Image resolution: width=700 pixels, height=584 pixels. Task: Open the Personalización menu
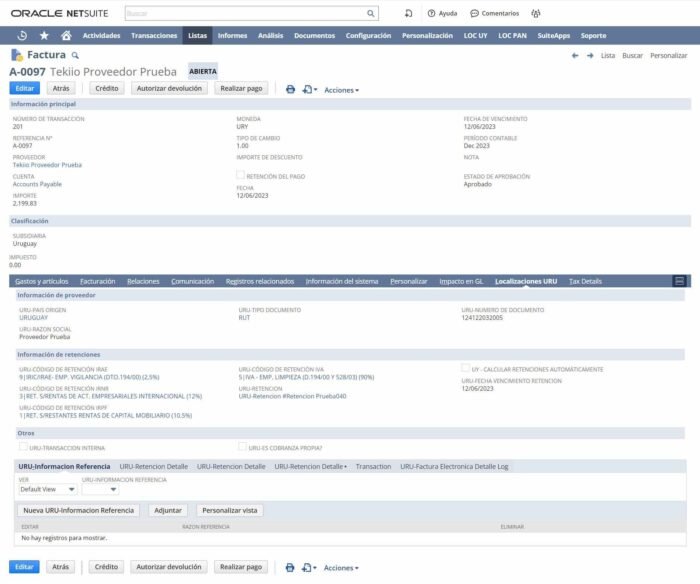click(x=427, y=35)
